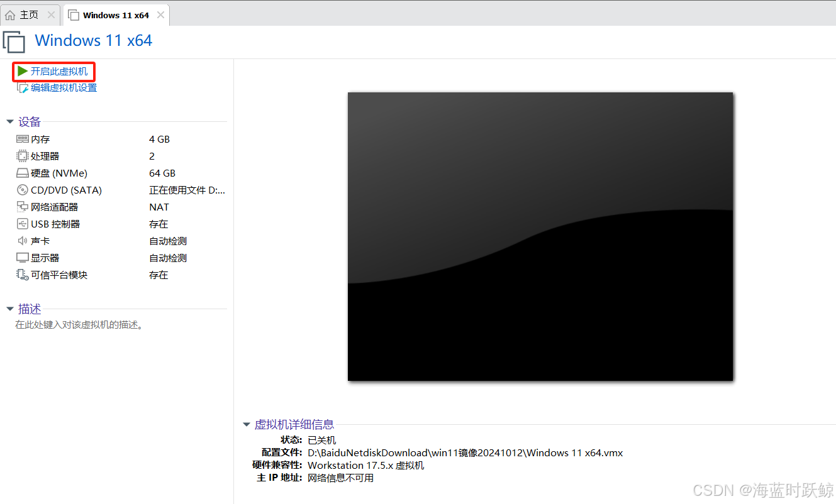This screenshot has width=836, height=504.
Task: Close the 主页 tab
Action: pyautogui.click(x=51, y=15)
